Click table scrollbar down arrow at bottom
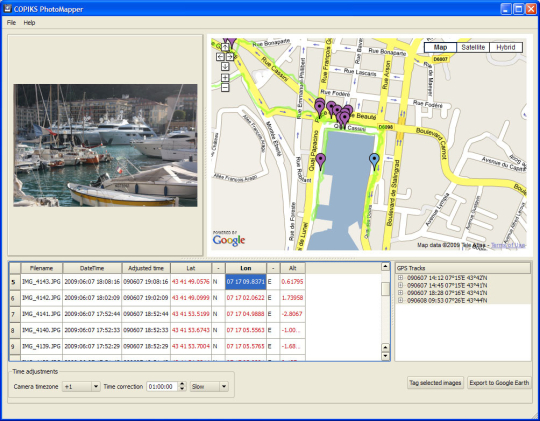This screenshot has width=540, height=421. pyautogui.click(x=385, y=356)
